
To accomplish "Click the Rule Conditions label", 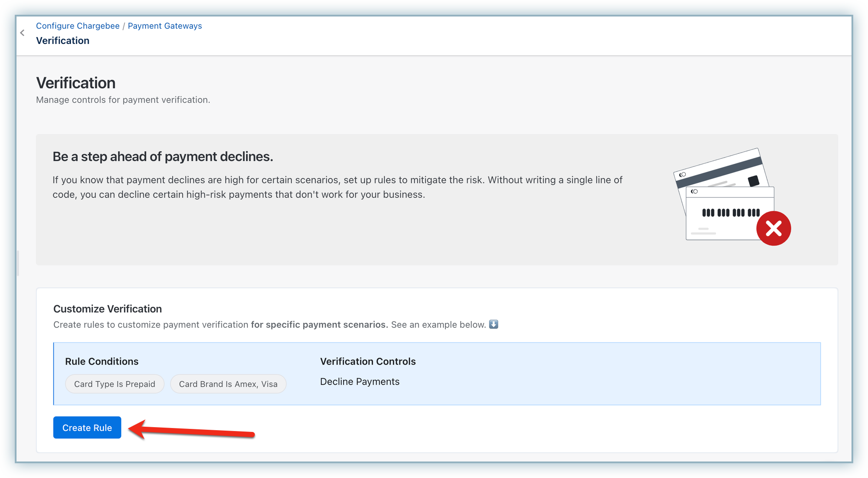I will (x=101, y=362).
